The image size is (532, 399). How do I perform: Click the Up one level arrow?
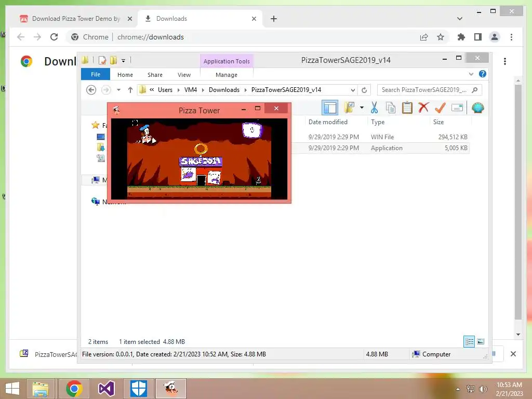point(130,90)
